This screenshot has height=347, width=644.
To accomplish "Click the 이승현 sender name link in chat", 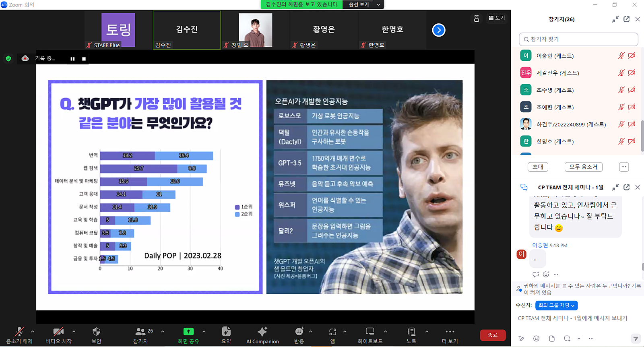I will click(x=540, y=245).
